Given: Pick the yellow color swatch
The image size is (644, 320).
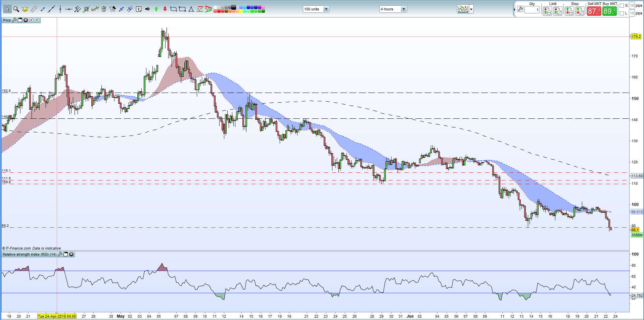Looking at the screenshot, I should pyautogui.click(x=241, y=11).
